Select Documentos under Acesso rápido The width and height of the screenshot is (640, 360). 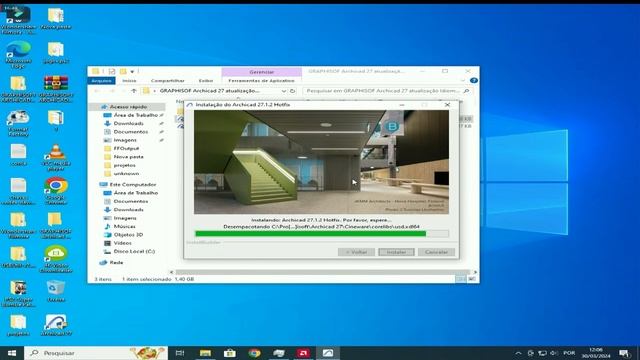tap(131, 132)
